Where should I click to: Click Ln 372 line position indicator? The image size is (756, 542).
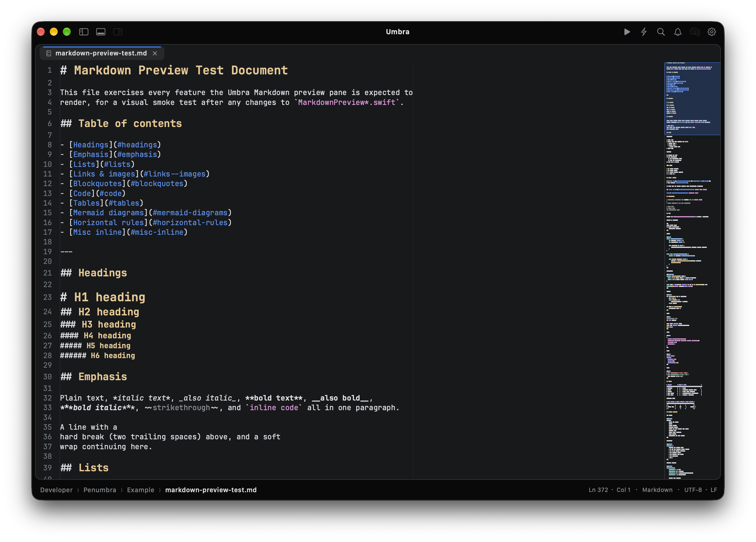tap(598, 490)
